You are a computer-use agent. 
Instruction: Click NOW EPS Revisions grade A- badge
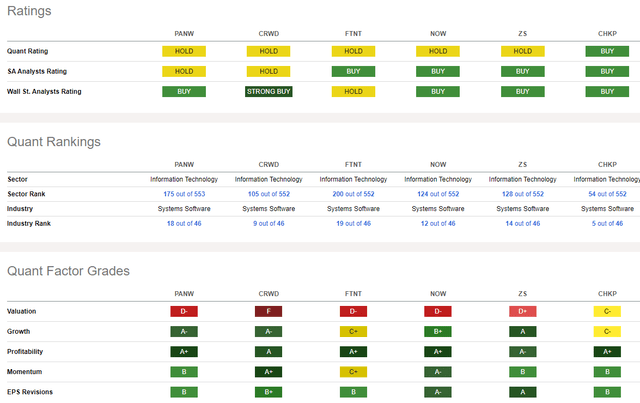tap(438, 392)
